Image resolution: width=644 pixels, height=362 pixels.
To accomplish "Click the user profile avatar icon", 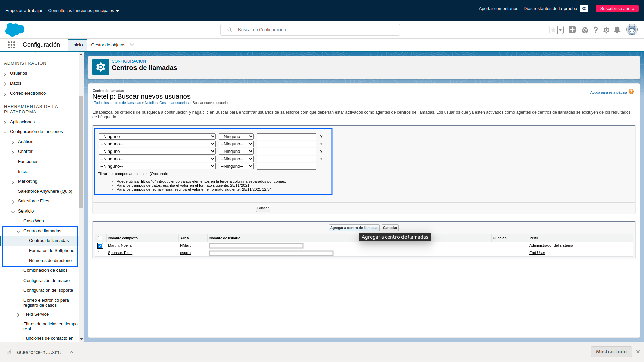I will point(632,29).
